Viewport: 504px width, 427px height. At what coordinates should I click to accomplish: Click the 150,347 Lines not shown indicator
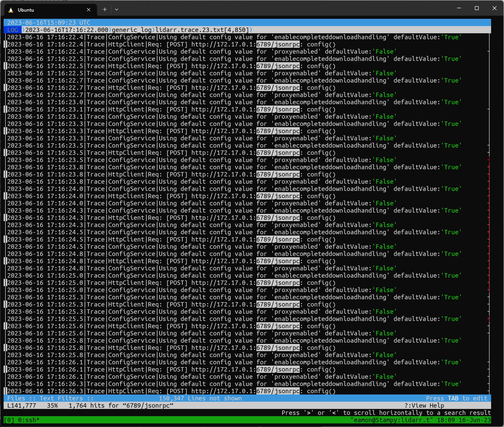click(x=200, y=398)
